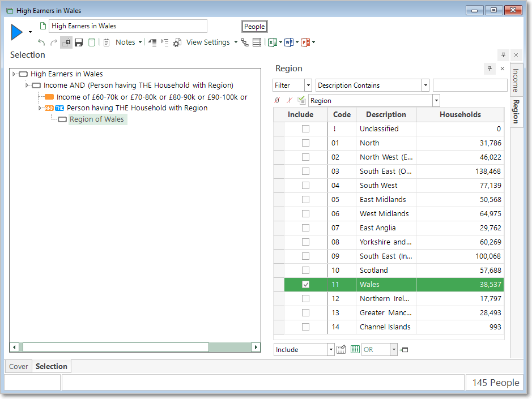Screen dimensions: 532x399
Task: Click the People table button
Action: click(254, 27)
